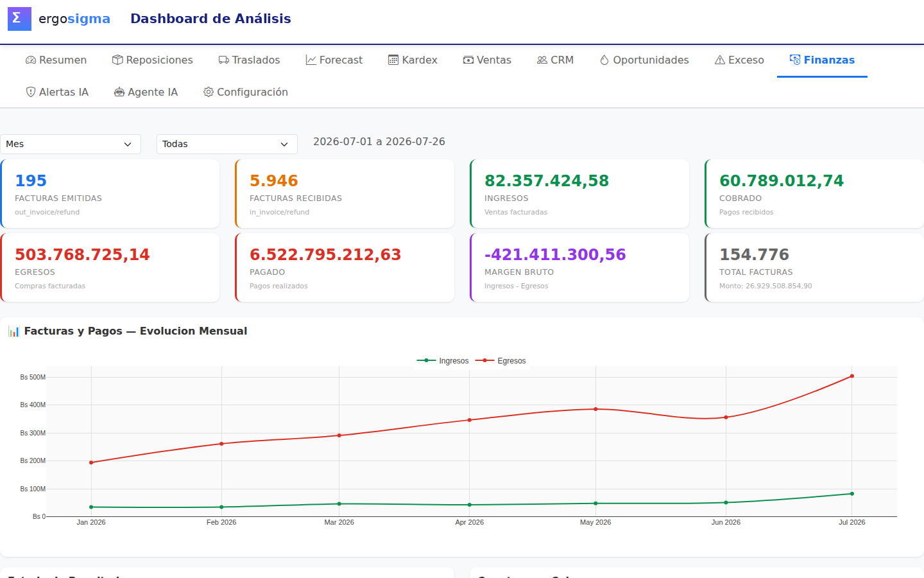Open the Oportunidades tab
The width and height of the screenshot is (924, 578).
point(644,60)
